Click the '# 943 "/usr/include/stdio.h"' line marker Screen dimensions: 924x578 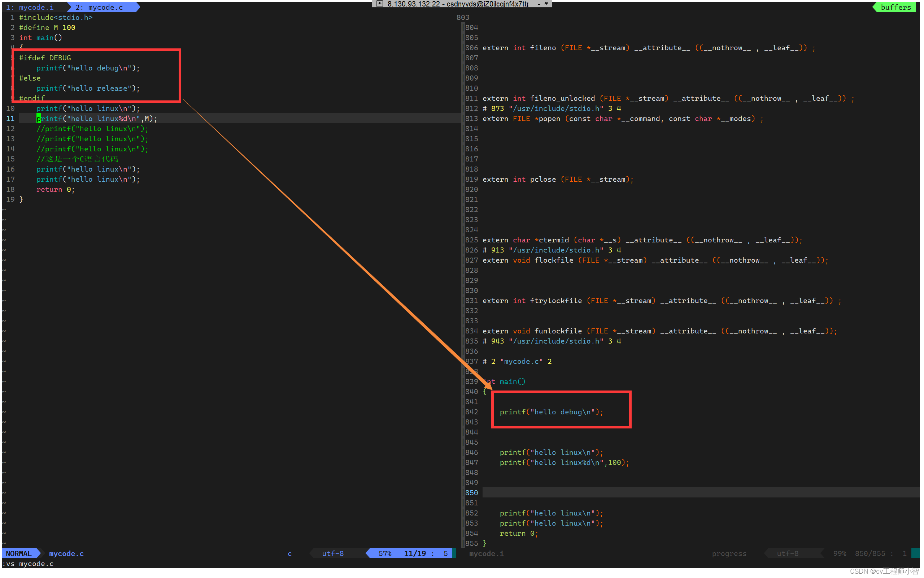552,341
